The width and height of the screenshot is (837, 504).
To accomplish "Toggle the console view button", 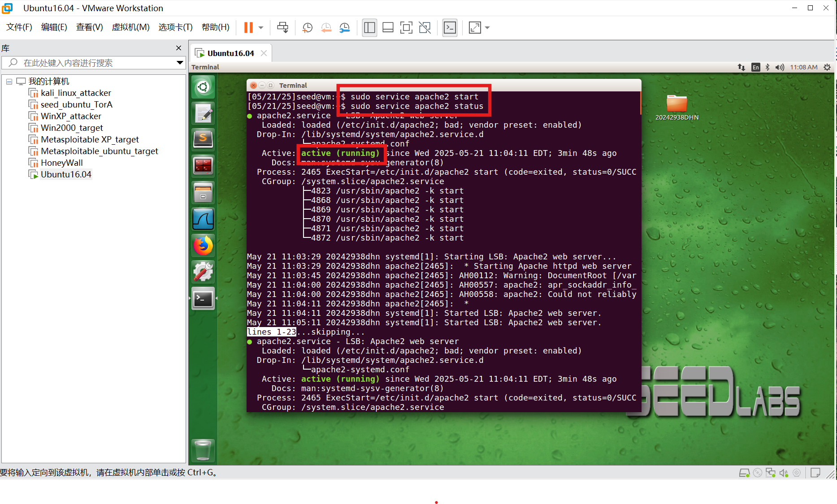I will tap(450, 28).
